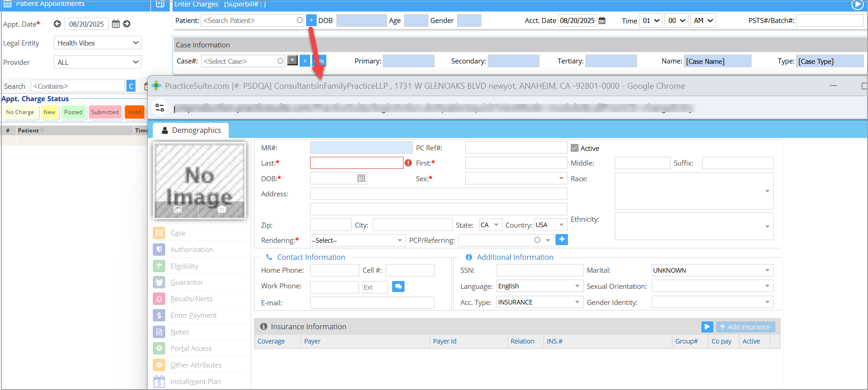Open the Acct. Date calendar picker
This screenshot has width=868, height=390.
tap(602, 21)
